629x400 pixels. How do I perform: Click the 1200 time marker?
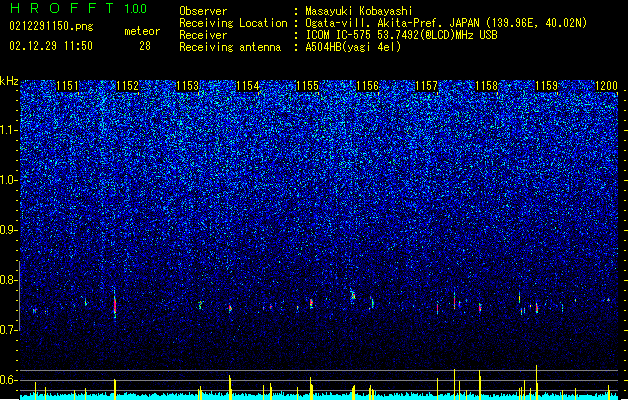(x=606, y=86)
